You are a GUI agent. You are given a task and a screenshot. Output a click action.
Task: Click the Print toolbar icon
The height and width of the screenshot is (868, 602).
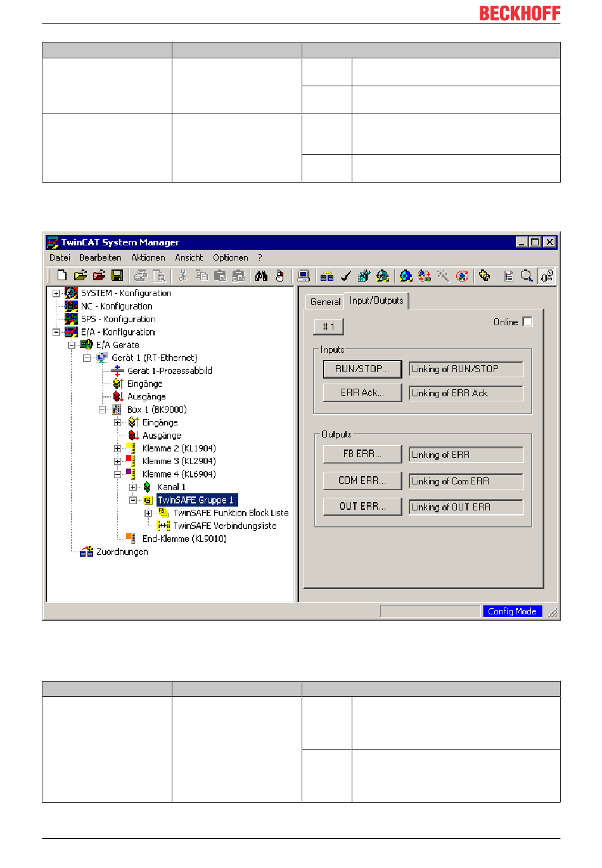[141, 275]
